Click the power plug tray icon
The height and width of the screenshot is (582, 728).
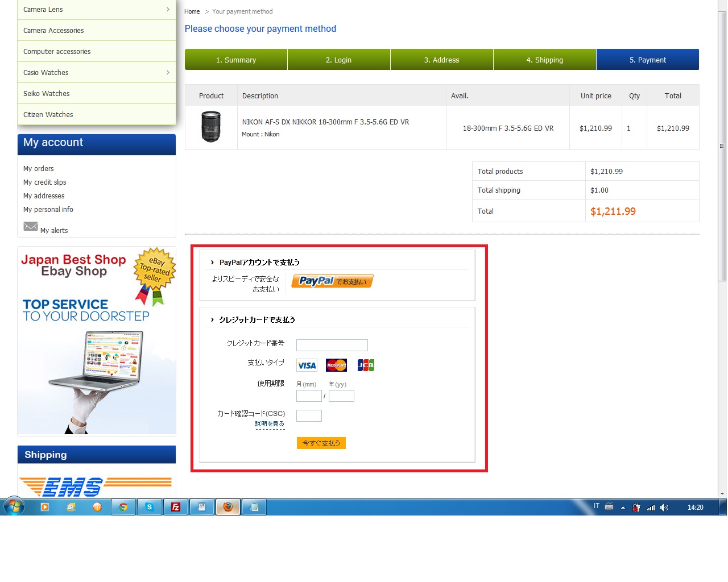pos(636,508)
